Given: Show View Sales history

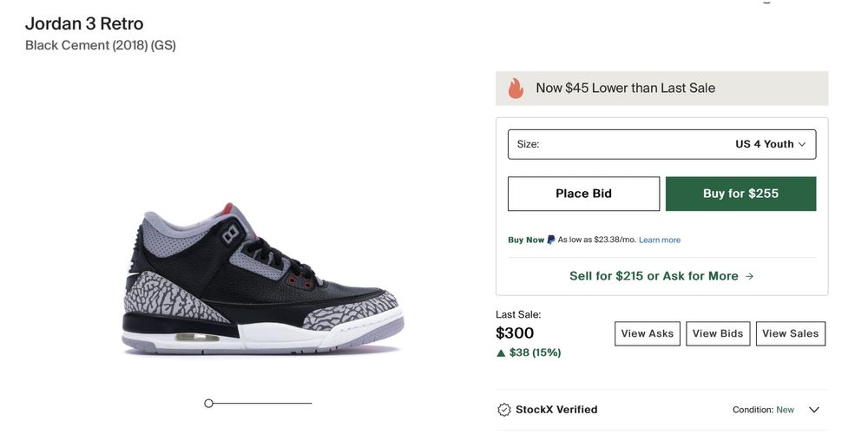Looking at the screenshot, I should tap(791, 333).
